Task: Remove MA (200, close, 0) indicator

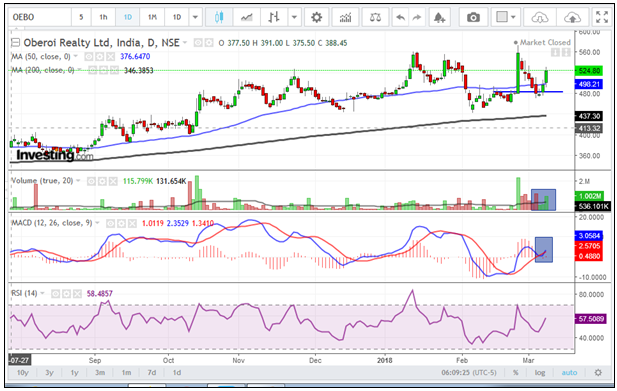Action: click(x=114, y=70)
